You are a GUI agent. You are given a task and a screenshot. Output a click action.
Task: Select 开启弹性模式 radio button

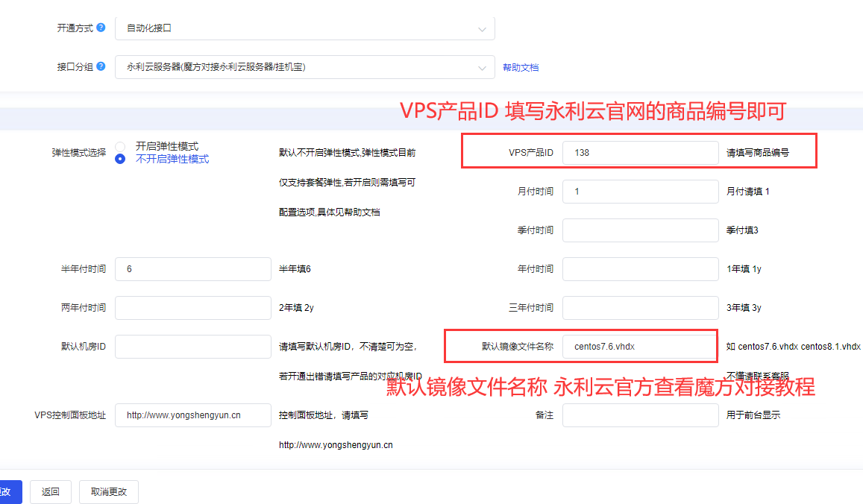click(120, 147)
